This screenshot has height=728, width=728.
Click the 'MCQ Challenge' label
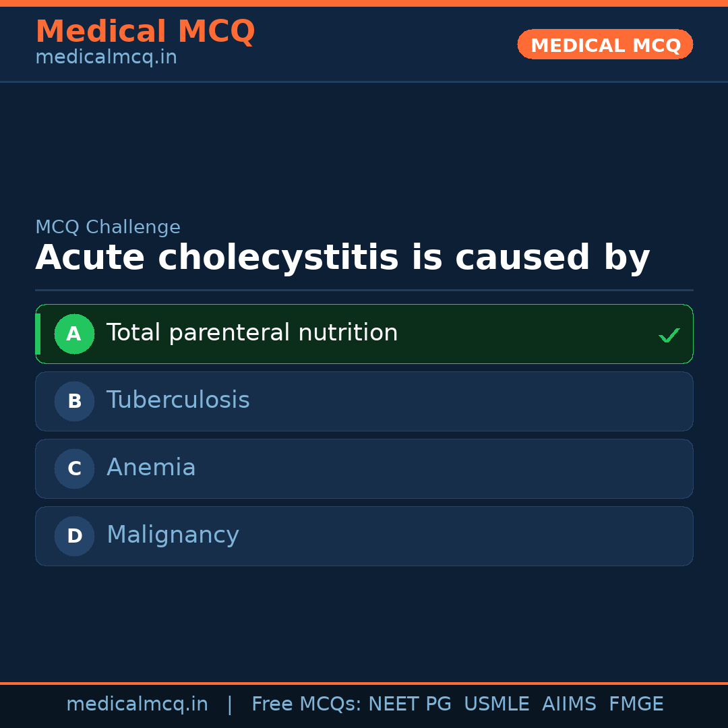pyautogui.click(x=108, y=228)
